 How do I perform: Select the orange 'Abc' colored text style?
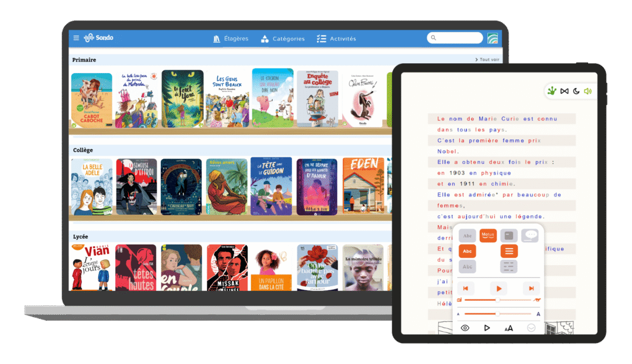click(467, 251)
